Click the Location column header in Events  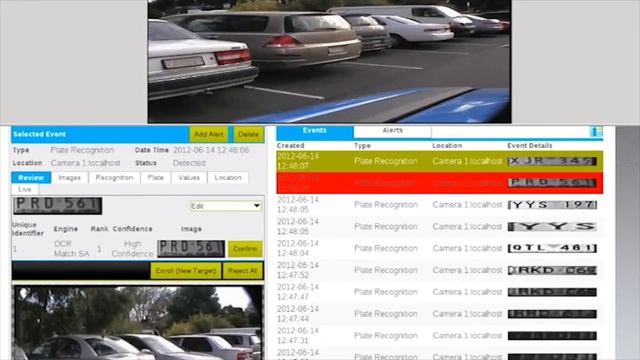click(x=447, y=146)
